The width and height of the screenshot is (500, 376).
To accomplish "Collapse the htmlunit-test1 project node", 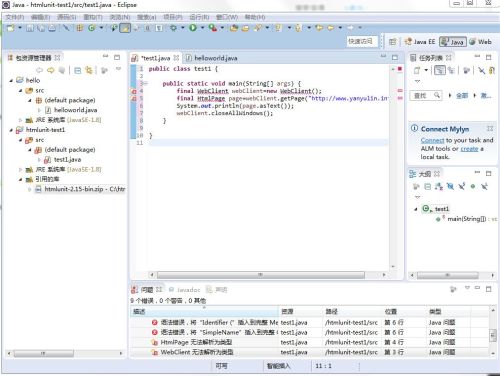I will (11, 130).
